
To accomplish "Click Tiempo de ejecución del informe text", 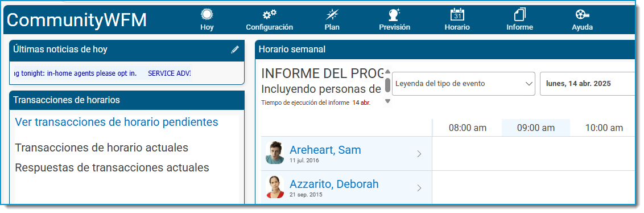I will 305,103.
